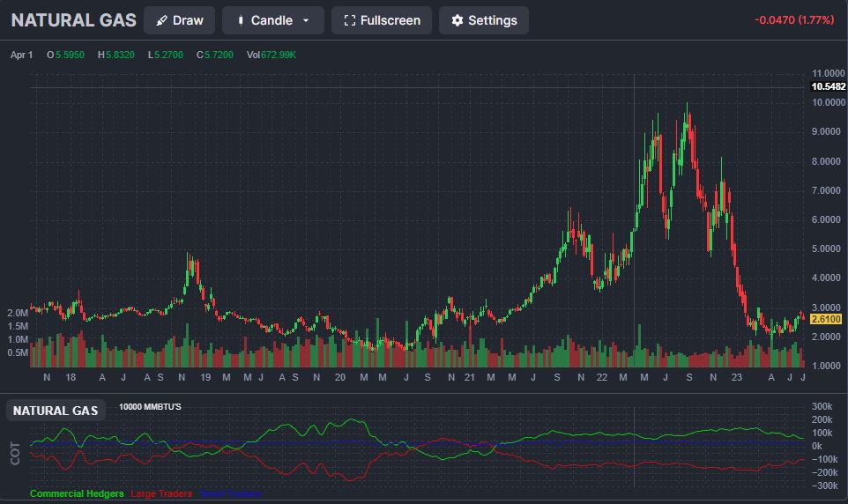
Task: Click the 10000 MMBTU'S contract size label
Action: pyautogui.click(x=151, y=407)
